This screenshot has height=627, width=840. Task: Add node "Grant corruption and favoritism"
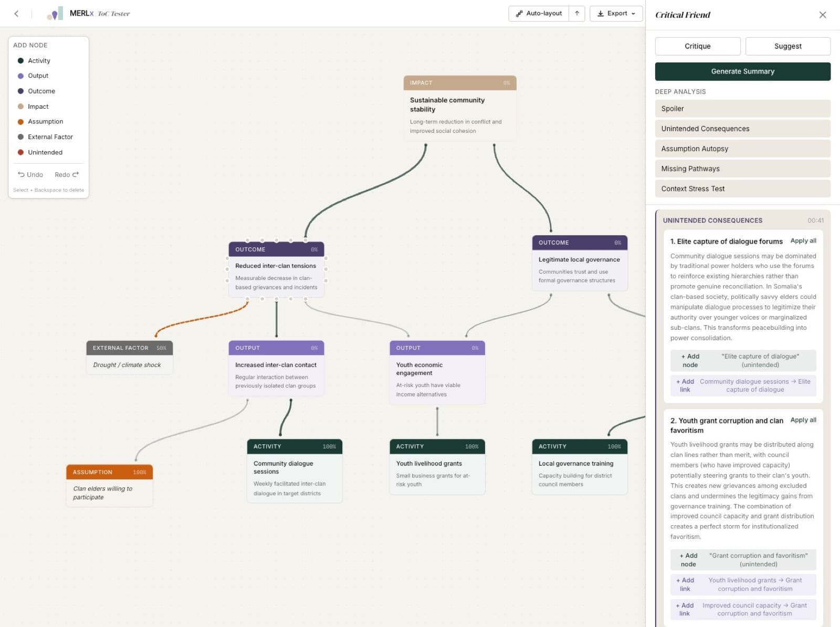pyautogui.click(x=743, y=560)
